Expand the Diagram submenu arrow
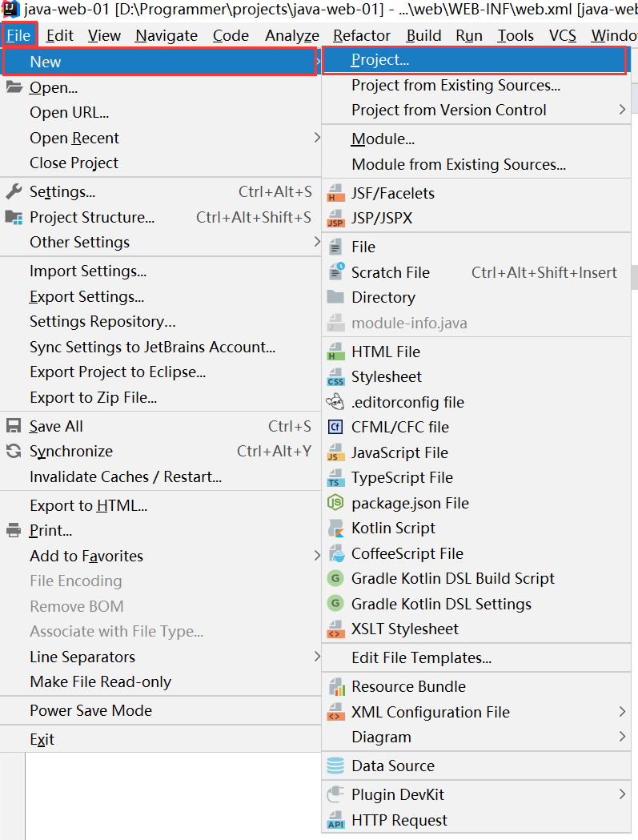638x840 pixels. click(x=622, y=737)
